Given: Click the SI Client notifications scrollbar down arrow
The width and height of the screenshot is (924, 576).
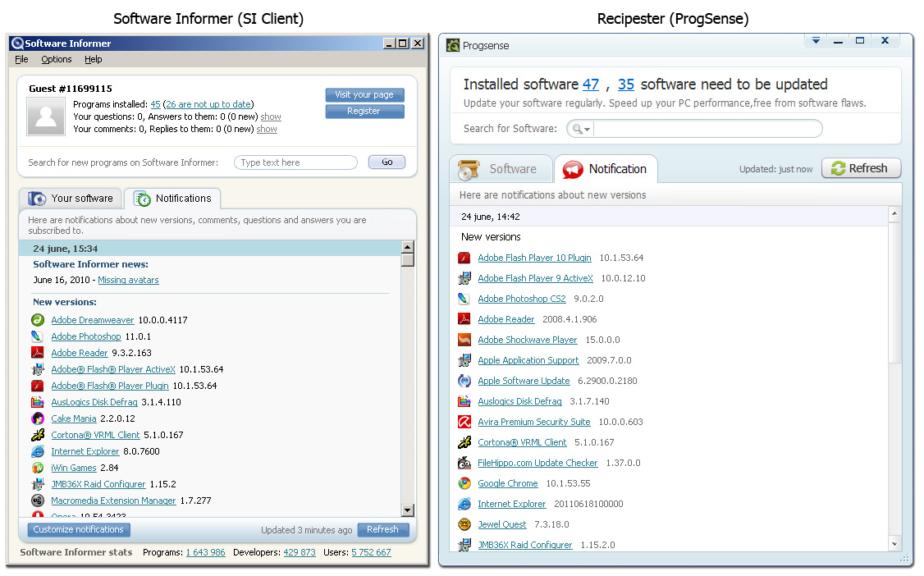Looking at the screenshot, I should (407, 510).
